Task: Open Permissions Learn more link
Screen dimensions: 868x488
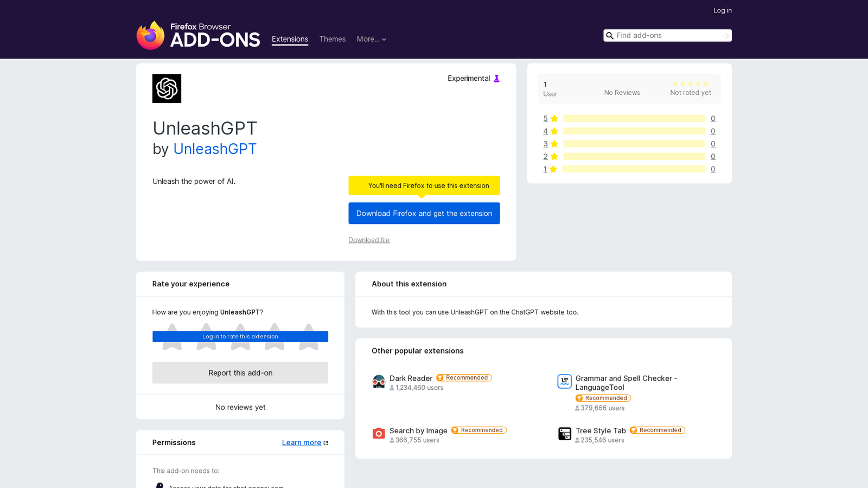Action: (x=302, y=442)
